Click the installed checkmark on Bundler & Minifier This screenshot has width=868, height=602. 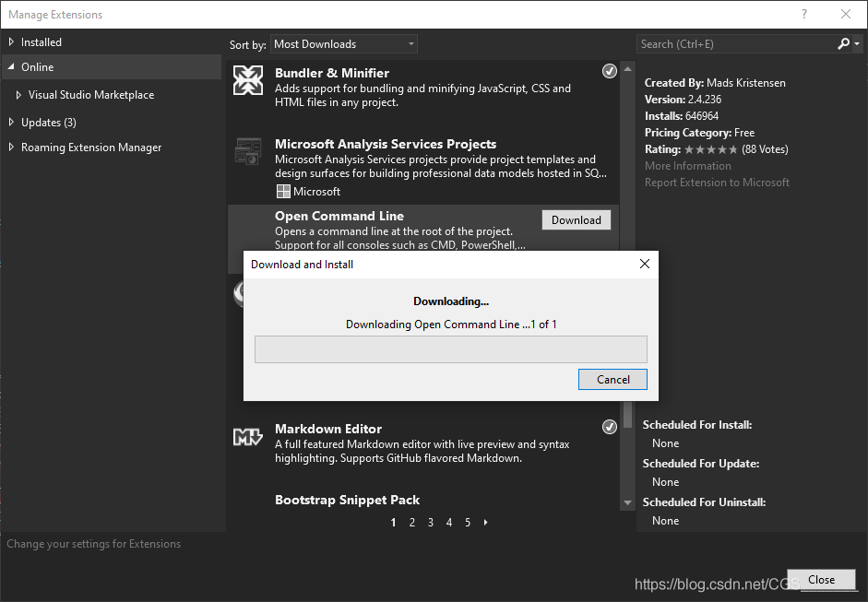point(609,70)
